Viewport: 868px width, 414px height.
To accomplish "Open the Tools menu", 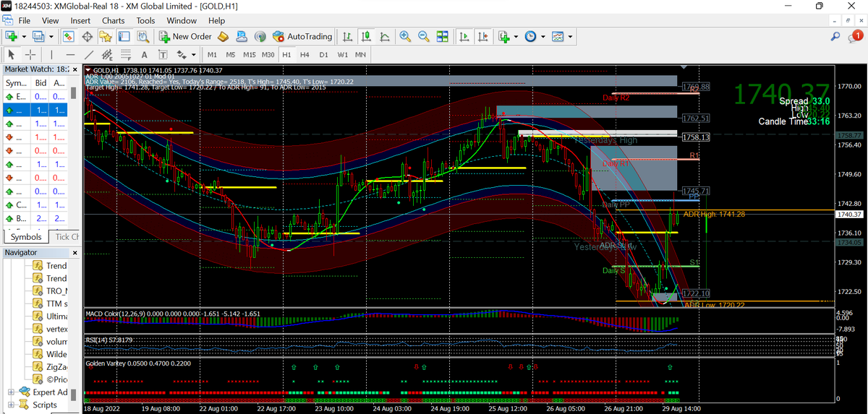I will click(x=146, y=20).
